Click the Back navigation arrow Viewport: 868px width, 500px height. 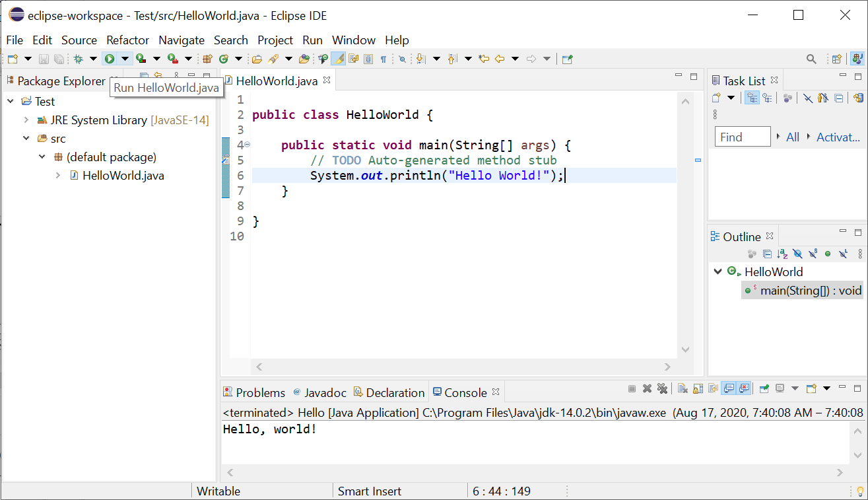[500, 59]
